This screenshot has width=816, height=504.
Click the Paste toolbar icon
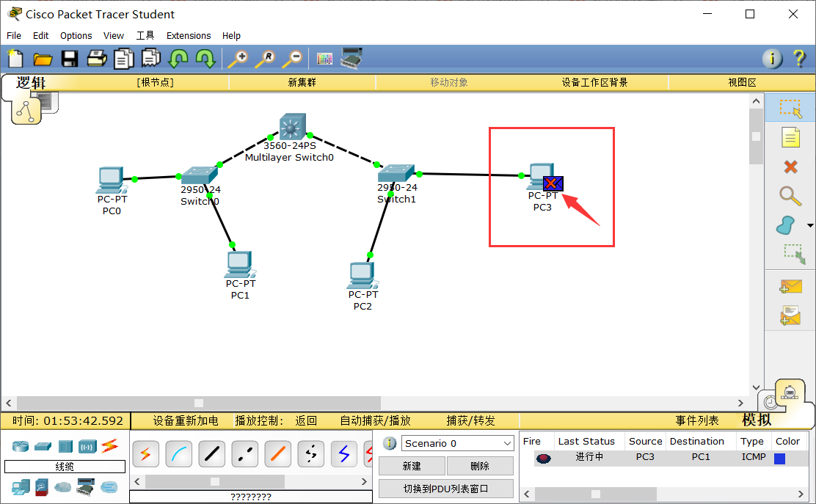[x=151, y=58]
